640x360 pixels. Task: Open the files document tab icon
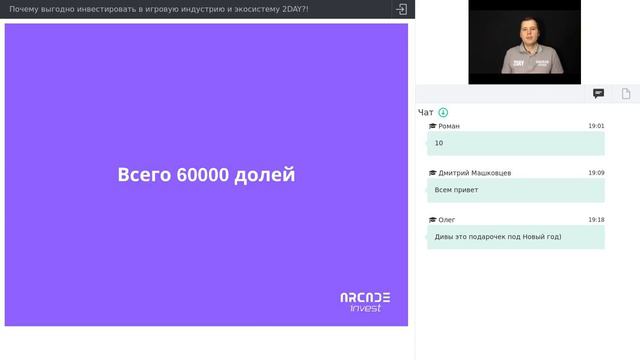tap(626, 94)
